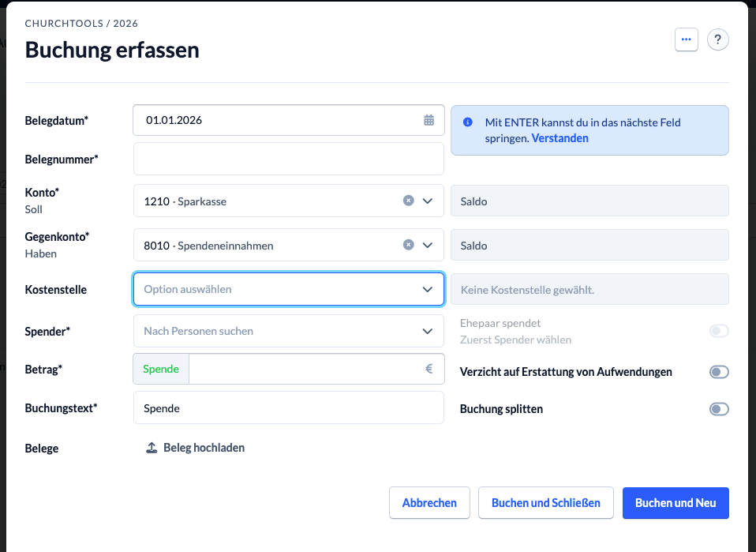The width and height of the screenshot is (756, 552).
Task: Click Buchen und Schließen button
Action: coord(545,503)
